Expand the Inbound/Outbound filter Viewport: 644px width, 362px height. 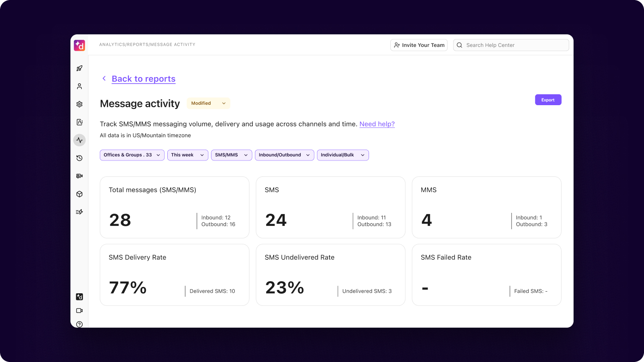[284, 155]
